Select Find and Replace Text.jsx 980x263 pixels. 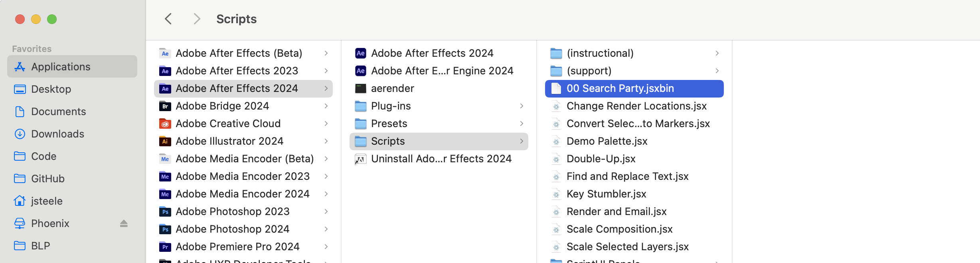627,176
